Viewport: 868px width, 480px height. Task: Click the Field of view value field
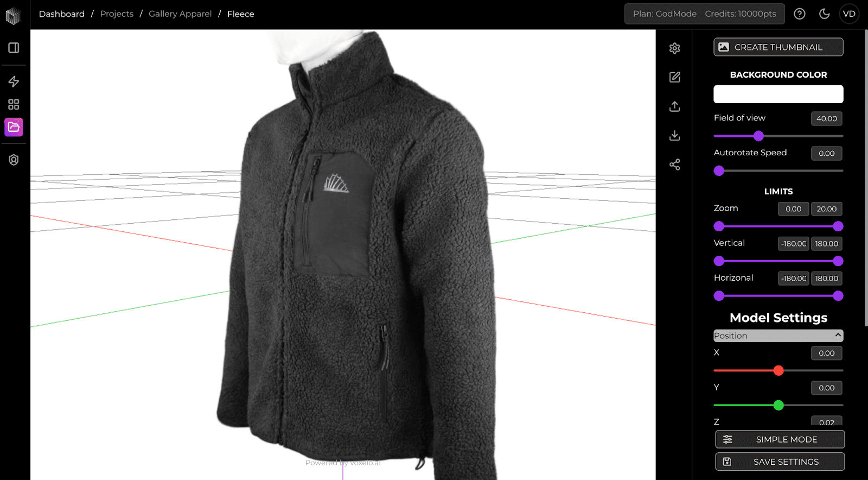tap(826, 118)
